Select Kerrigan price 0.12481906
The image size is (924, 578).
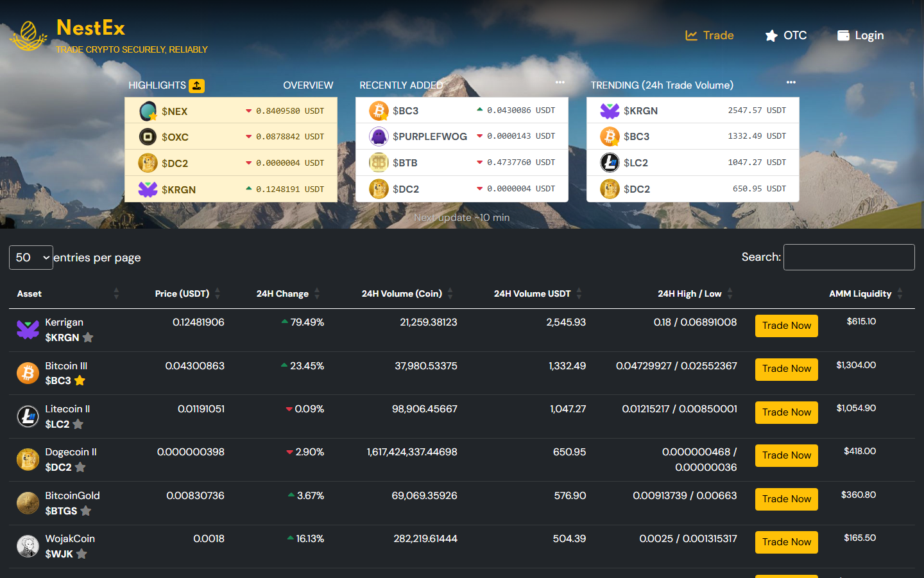[x=198, y=322]
